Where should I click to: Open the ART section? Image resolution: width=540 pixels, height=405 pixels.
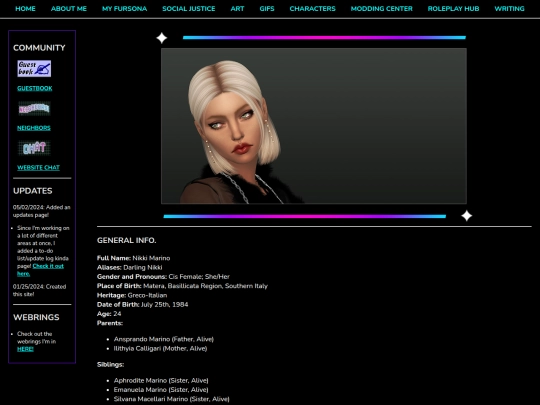pyautogui.click(x=237, y=9)
